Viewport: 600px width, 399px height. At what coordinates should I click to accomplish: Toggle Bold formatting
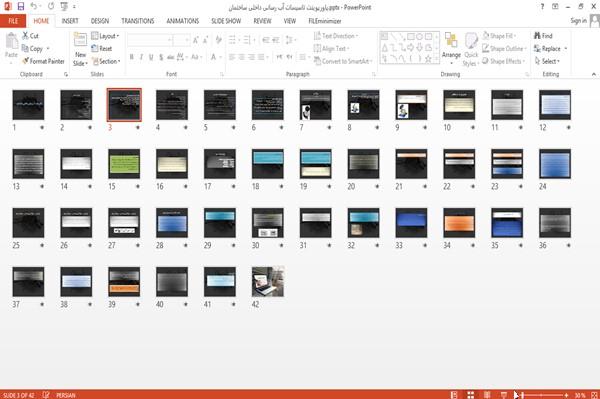[132, 57]
